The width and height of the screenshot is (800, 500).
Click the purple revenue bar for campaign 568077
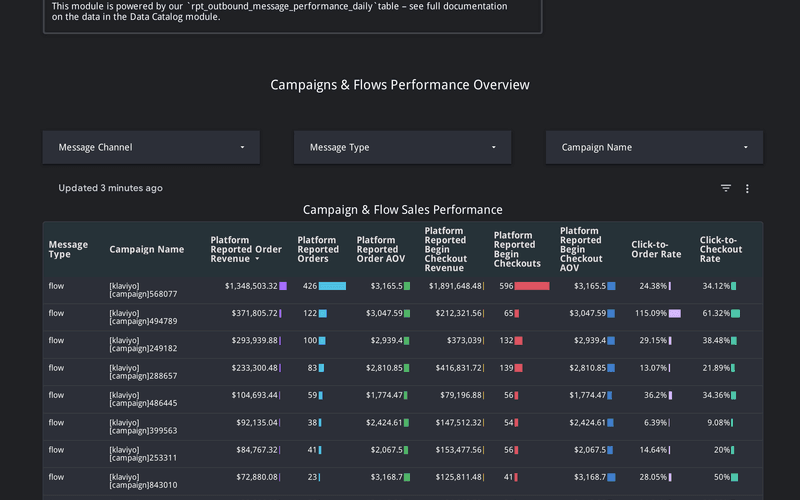[x=284, y=286]
